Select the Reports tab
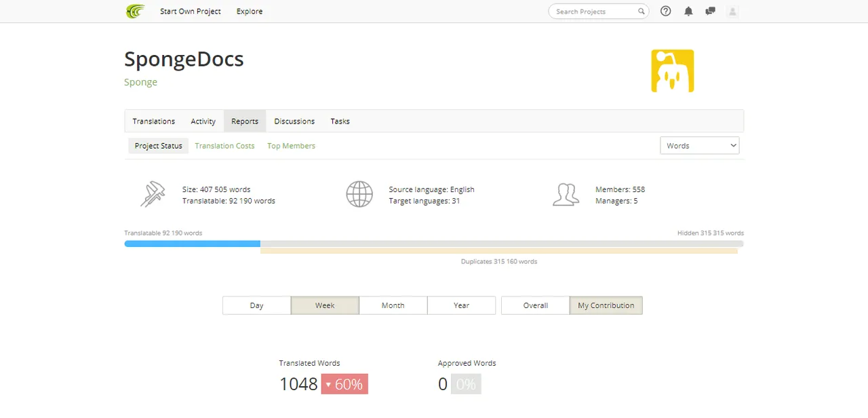This screenshot has width=868, height=418. pyautogui.click(x=245, y=121)
